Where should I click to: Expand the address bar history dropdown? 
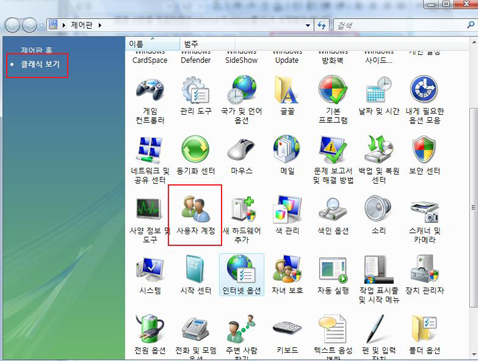tap(308, 25)
